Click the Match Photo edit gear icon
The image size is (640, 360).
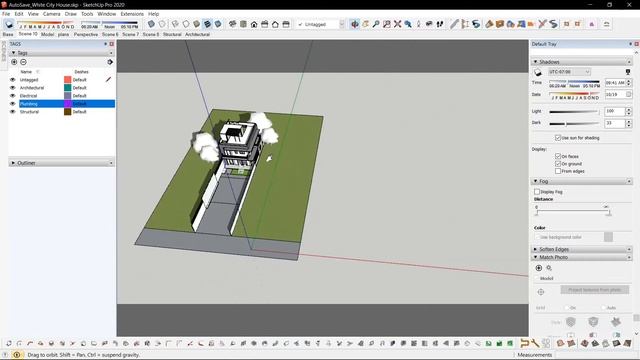549,268
